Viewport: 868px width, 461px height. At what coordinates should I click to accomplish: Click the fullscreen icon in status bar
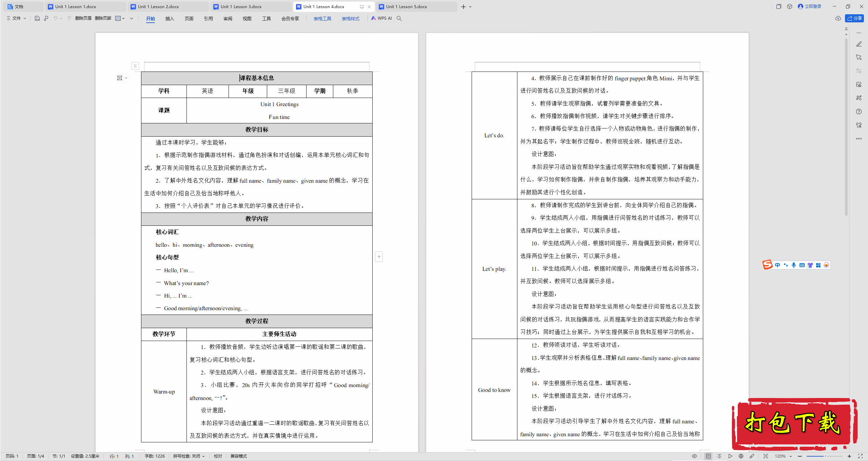click(x=860, y=456)
